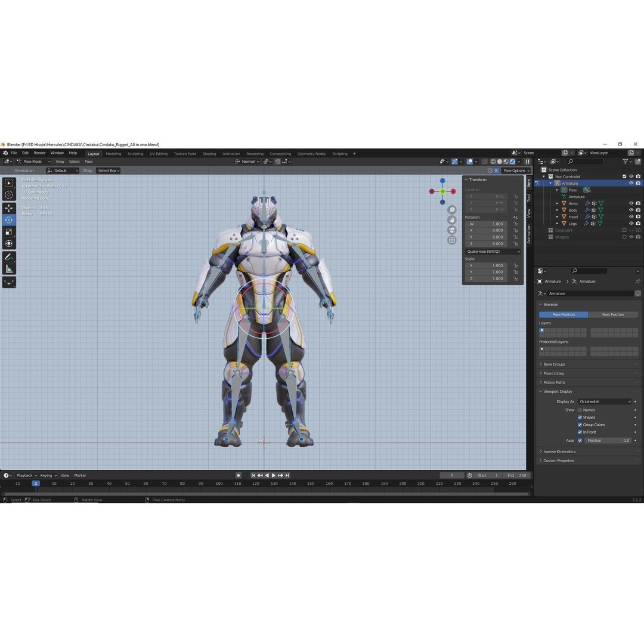
Task: Select the Cursor tool
Action: (8, 195)
